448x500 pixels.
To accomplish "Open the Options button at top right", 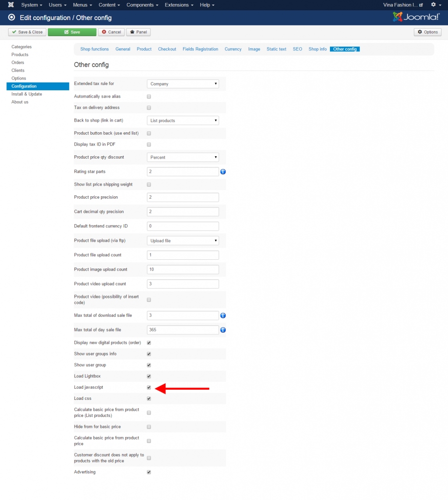I will (x=428, y=32).
